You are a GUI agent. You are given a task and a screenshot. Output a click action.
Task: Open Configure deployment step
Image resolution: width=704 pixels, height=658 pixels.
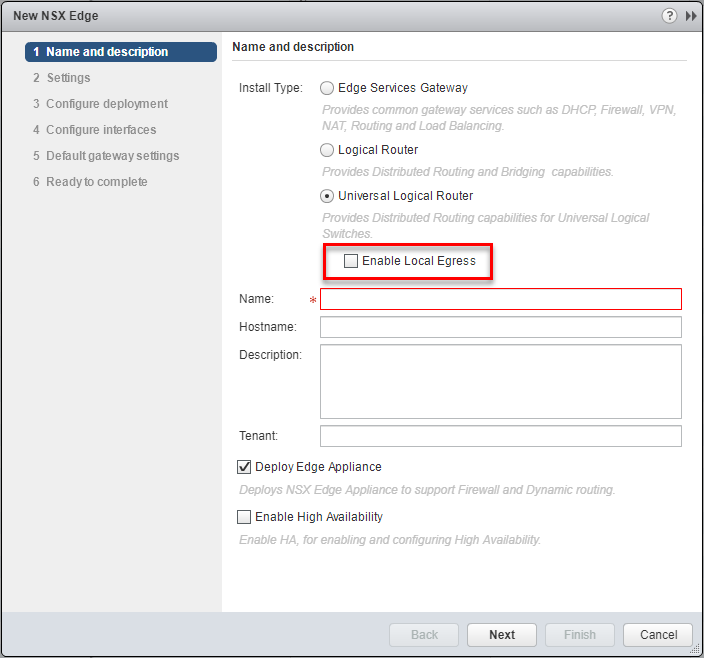pos(106,104)
